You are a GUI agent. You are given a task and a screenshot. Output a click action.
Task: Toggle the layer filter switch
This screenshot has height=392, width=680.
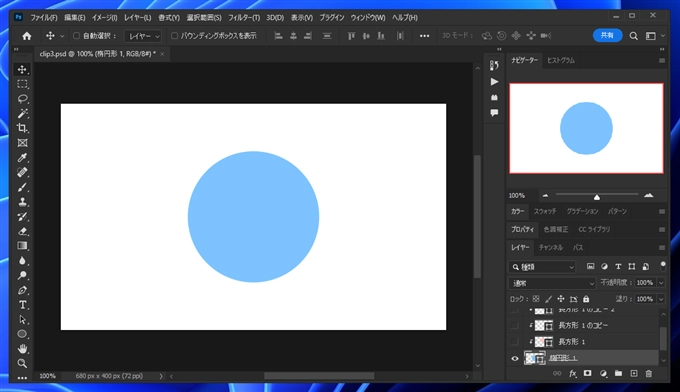coord(663,266)
